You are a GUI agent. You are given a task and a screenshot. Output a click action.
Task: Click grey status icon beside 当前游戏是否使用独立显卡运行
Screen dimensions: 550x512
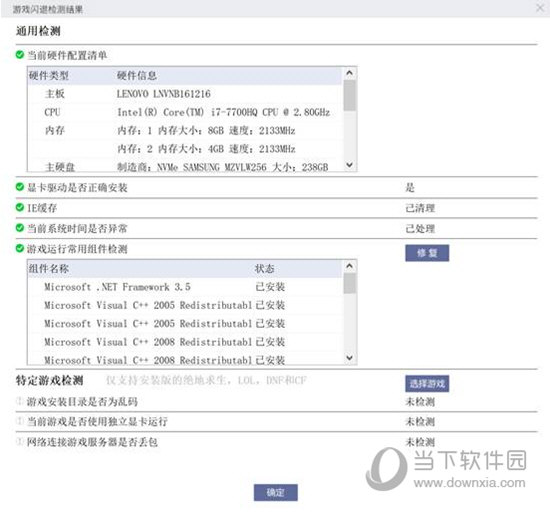pyautogui.click(x=20, y=420)
